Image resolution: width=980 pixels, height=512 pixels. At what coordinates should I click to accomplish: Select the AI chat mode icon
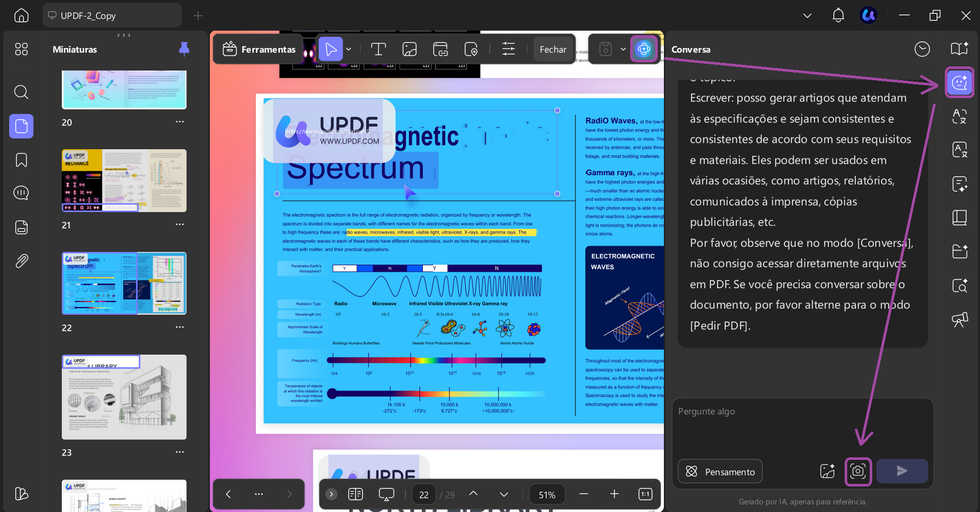[x=960, y=82]
